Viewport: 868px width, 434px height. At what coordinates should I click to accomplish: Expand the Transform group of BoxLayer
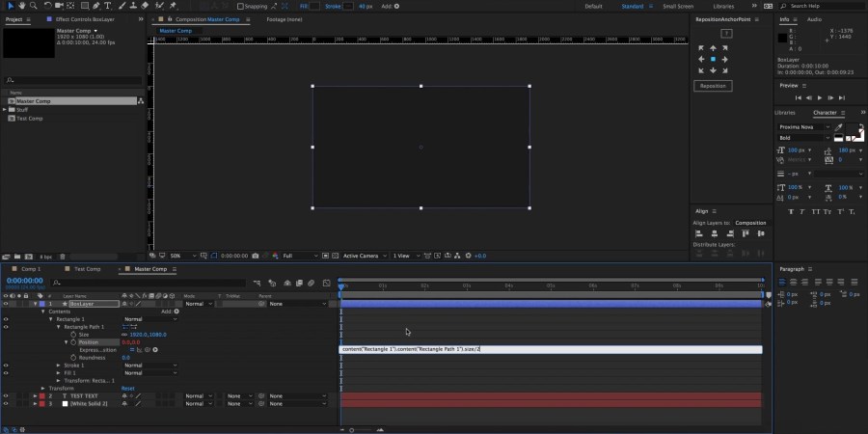click(43, 389)
